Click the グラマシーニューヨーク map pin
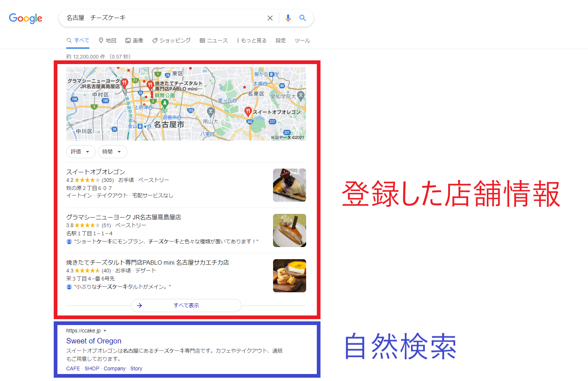The width and height of the screenshot is (588, 381). click(125, 83)
